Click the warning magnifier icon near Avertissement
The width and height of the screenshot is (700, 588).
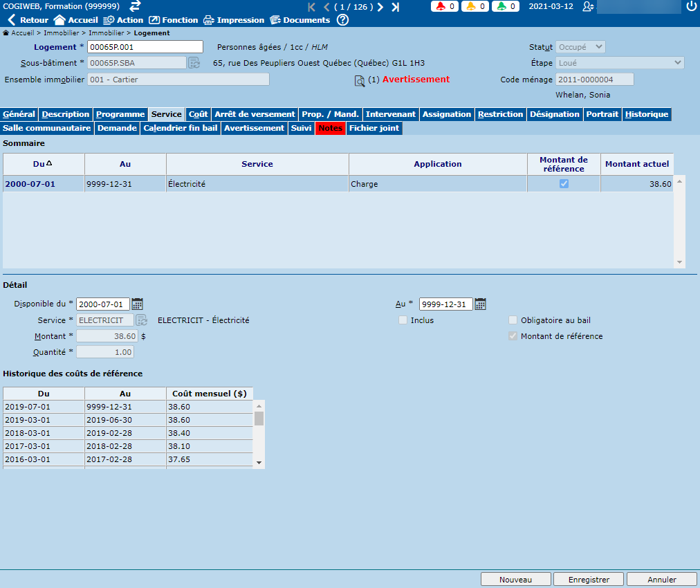360,81
